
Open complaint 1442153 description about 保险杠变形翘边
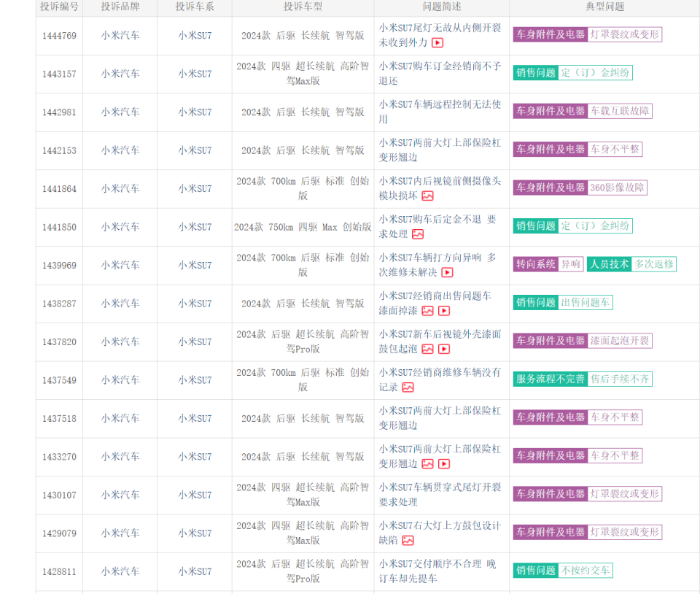[x=440, y=150]
